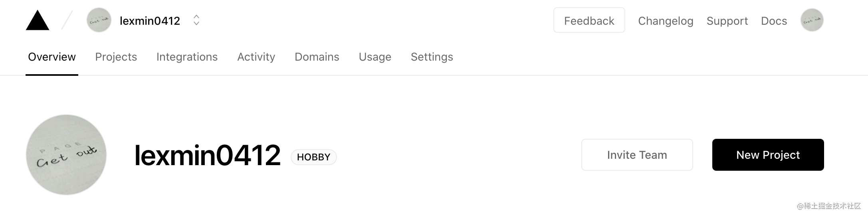Open the Changelog link
Viewport: 868px width, 217px height.
point(666,21)
